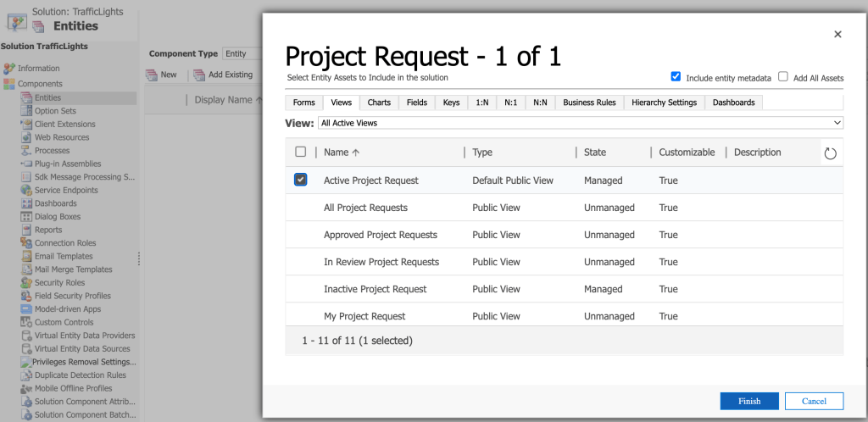
Task: Click the Security Roles icon in the sidebar
Action: [27, 282]
